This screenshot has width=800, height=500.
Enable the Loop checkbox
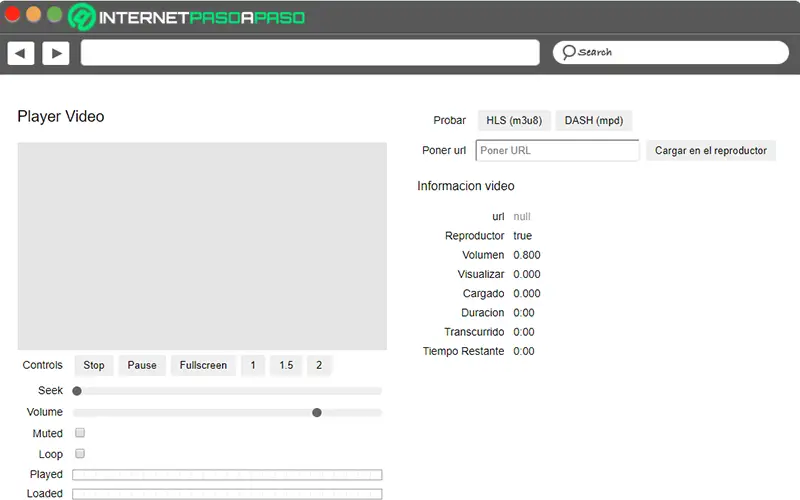80,454
